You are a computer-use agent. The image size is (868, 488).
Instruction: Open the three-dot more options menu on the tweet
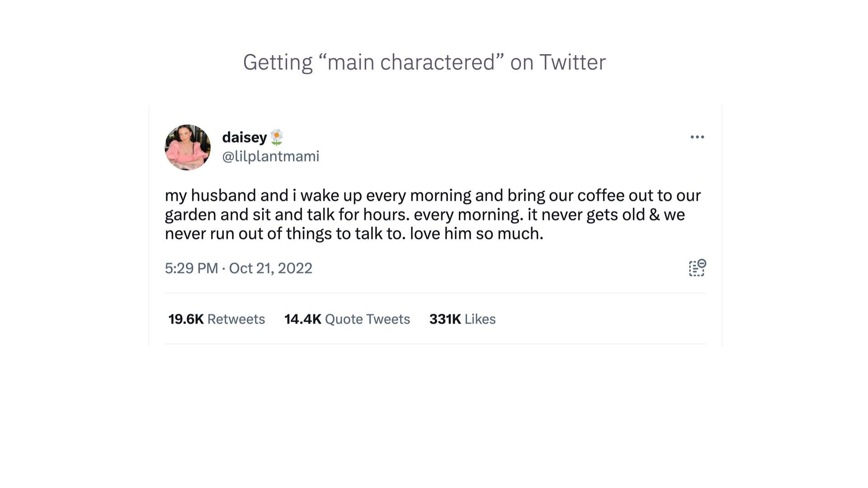[697, 137]
